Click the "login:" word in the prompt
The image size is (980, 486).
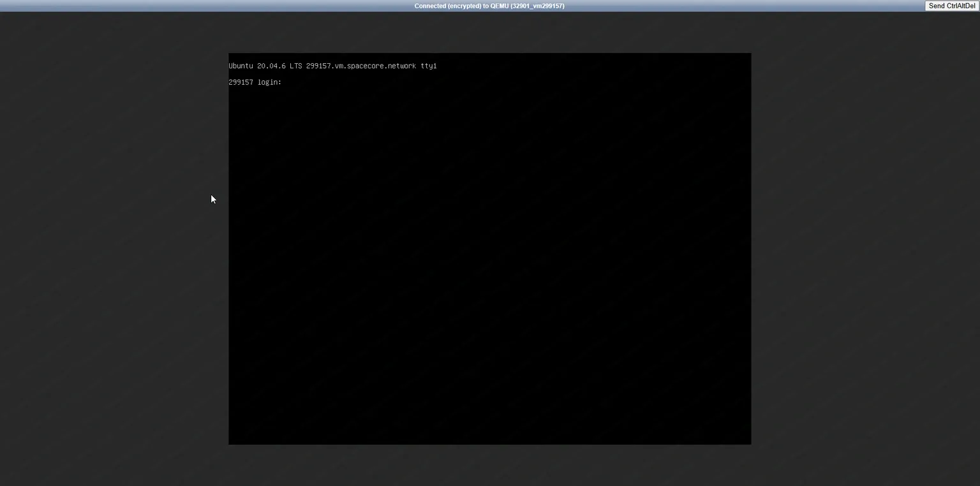269,82
